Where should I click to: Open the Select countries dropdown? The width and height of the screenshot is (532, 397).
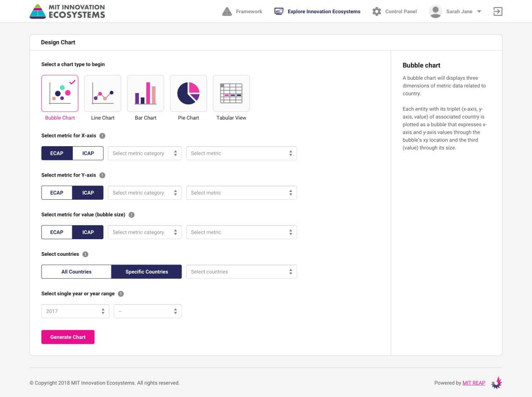tap(241, 272)
